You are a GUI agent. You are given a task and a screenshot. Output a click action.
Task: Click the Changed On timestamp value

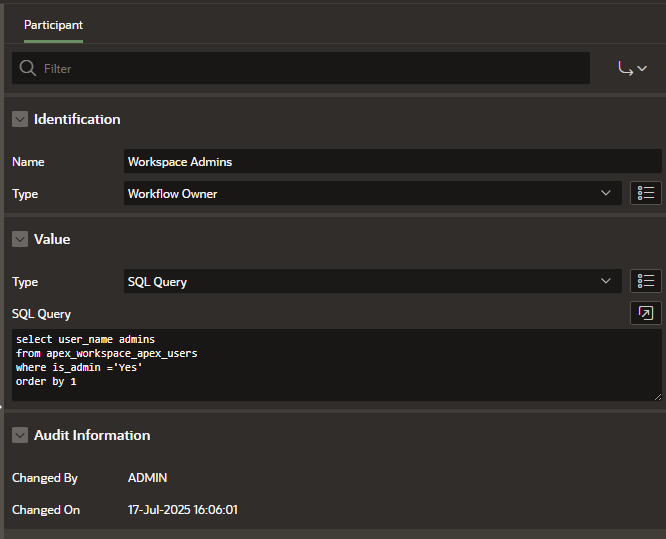point(183,510)
